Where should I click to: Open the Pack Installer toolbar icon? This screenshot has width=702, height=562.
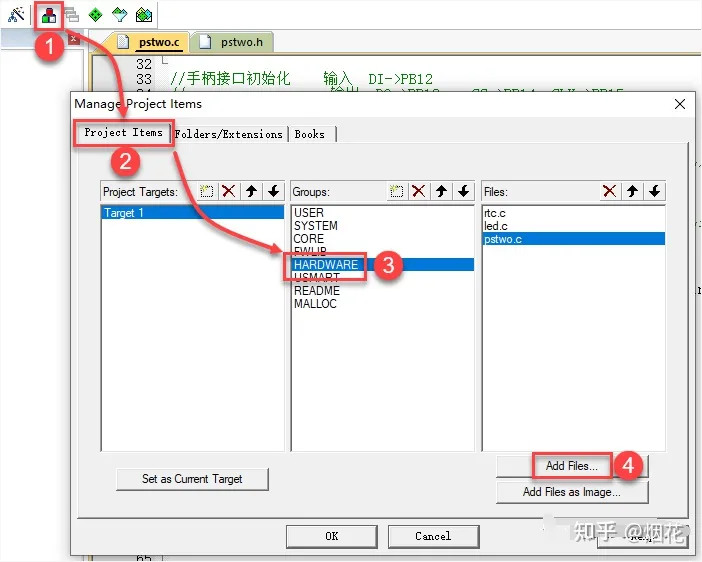click(144, 15)
